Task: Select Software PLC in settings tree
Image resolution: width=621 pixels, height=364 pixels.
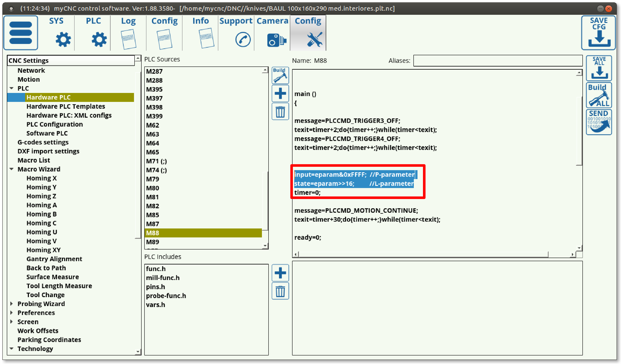Action: [47, 133]
